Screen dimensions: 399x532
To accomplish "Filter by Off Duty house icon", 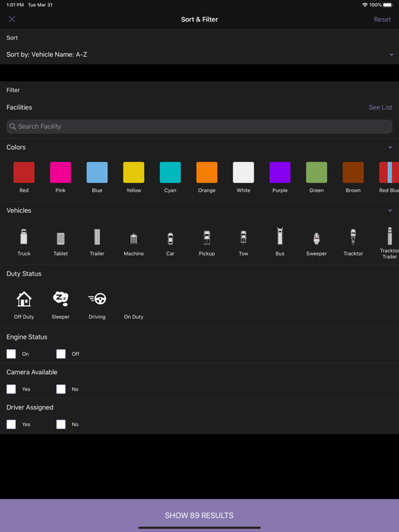I will 24,299.
